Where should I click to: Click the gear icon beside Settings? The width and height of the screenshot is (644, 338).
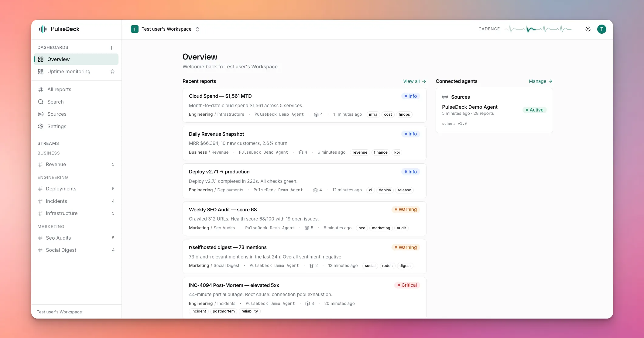click(41, 126)
